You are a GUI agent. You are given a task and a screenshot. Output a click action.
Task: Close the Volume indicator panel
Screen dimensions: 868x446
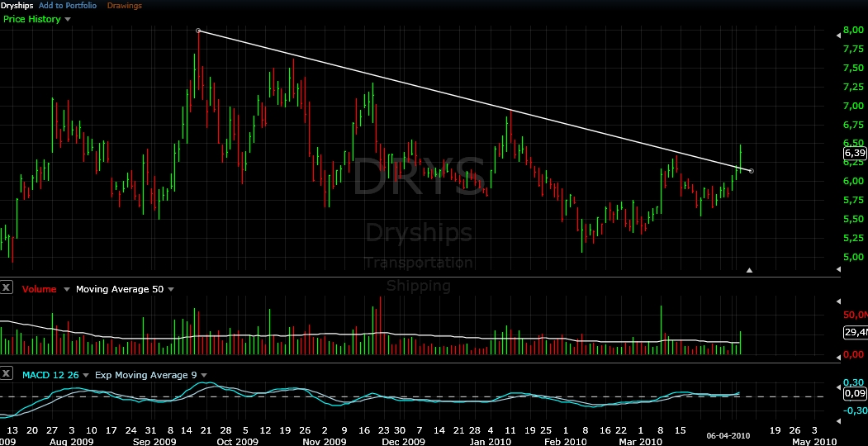point(6,287)
